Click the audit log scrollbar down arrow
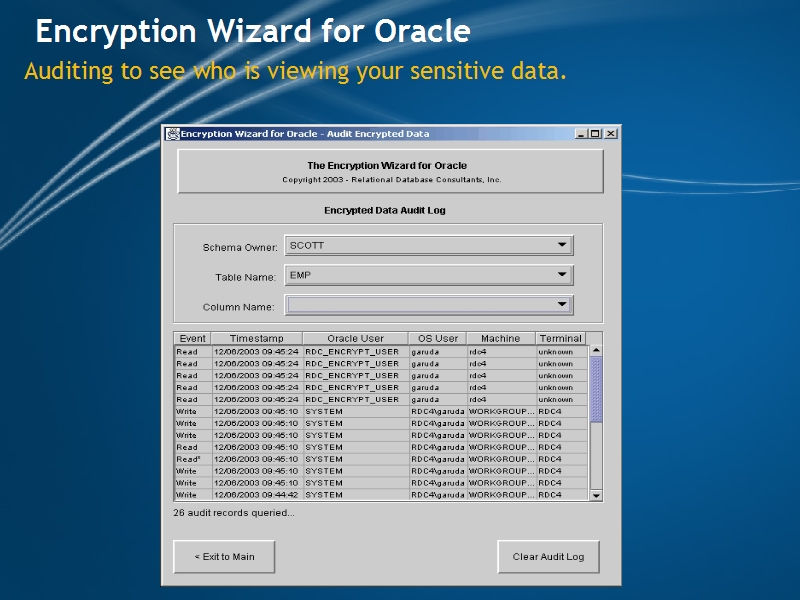 (596, 495)
